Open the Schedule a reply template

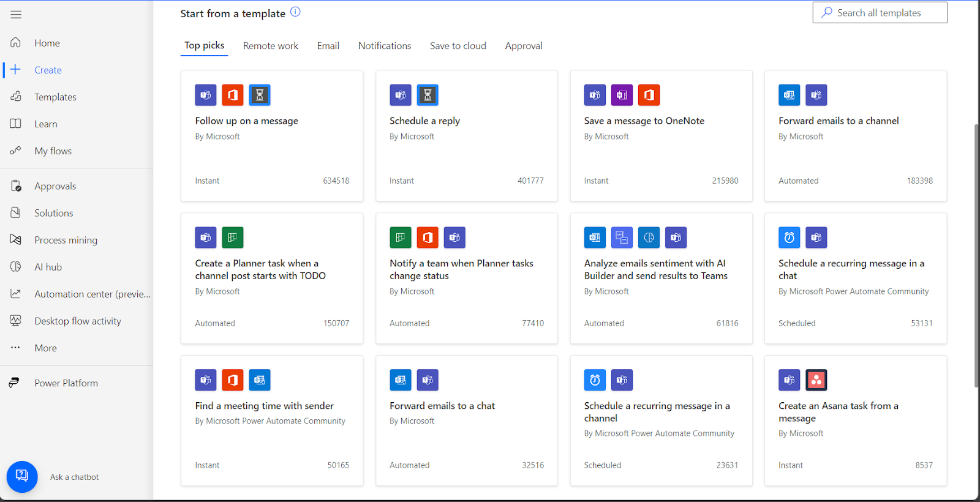(424, 121)
